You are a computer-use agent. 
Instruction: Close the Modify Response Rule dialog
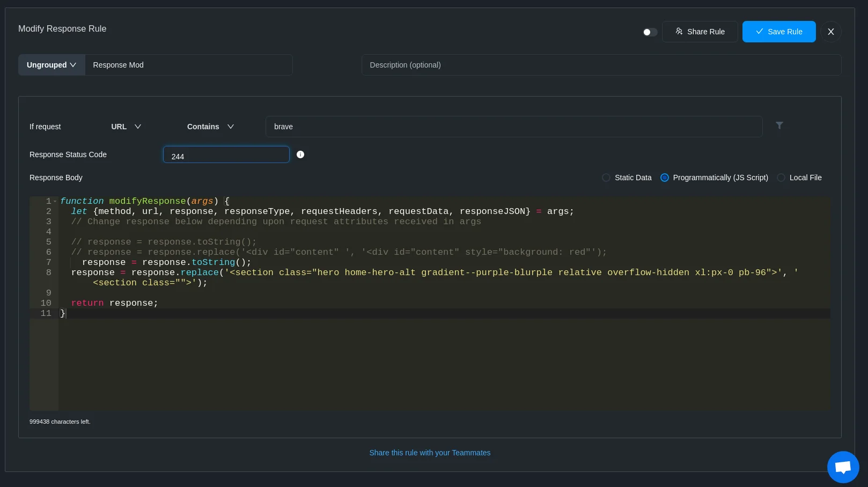pyautogui.click(x=830, y=32)
